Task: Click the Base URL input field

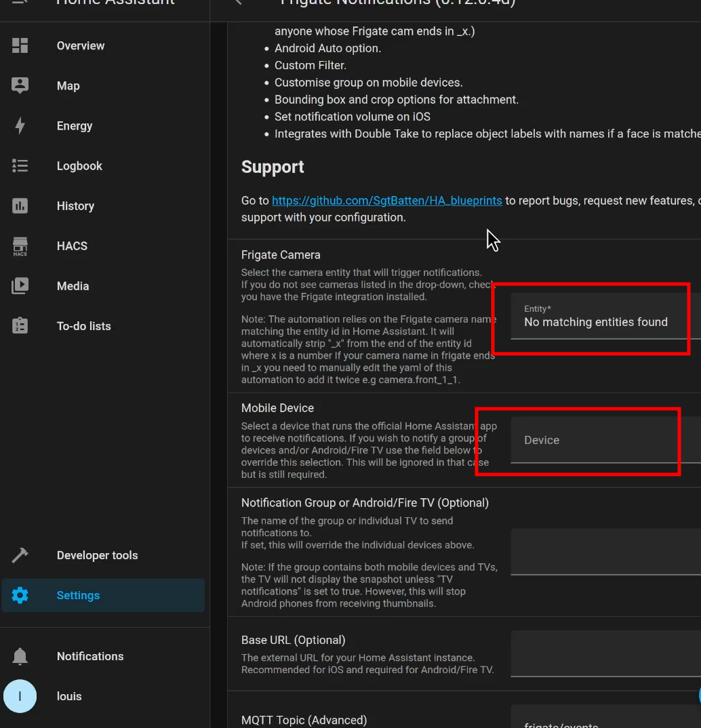Action: [606, 653]
